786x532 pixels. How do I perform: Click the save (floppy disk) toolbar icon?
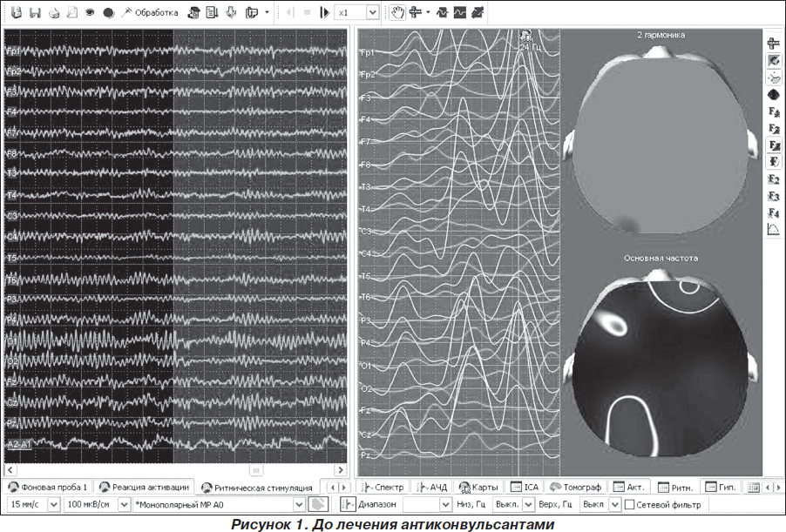click(x=35, y=13)
